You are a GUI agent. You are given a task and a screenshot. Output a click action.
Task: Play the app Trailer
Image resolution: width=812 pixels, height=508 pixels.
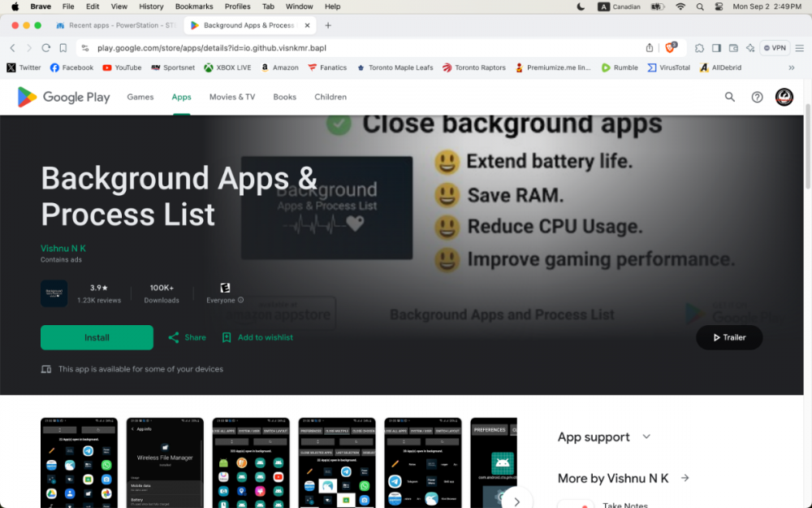pyautogui.click(x=728, y=337)
